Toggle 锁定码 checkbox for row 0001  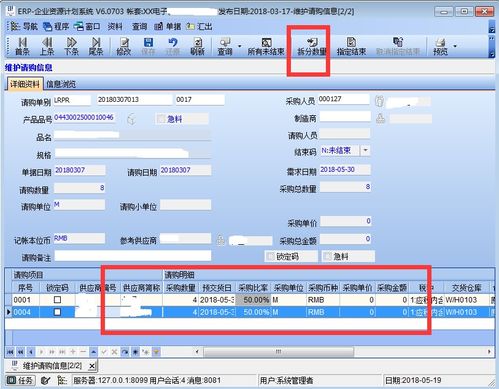coord(57,300)
